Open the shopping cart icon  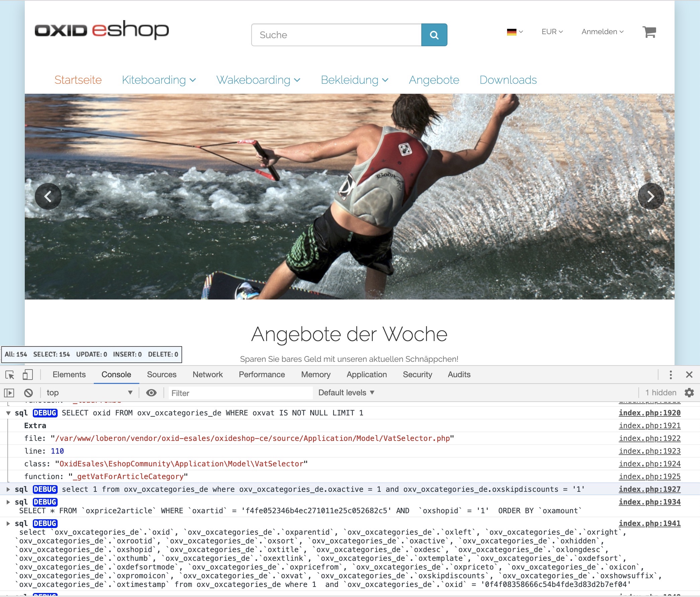coord(649,32)
